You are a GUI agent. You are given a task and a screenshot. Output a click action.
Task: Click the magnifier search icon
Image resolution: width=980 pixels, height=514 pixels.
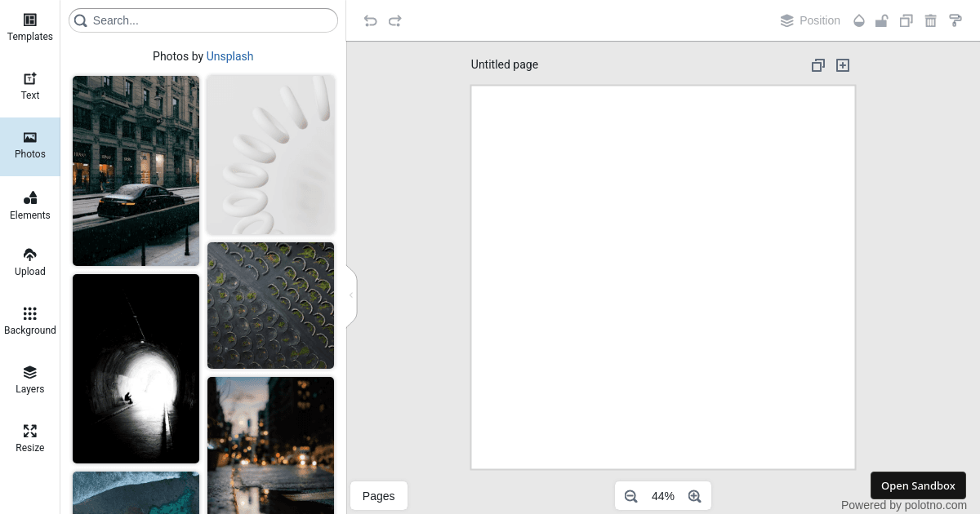[81, 20]
